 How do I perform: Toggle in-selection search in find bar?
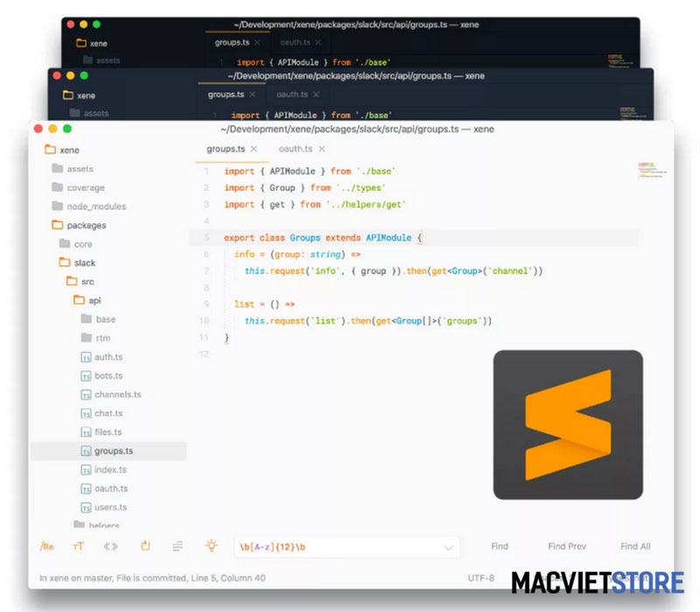[178, 546]
